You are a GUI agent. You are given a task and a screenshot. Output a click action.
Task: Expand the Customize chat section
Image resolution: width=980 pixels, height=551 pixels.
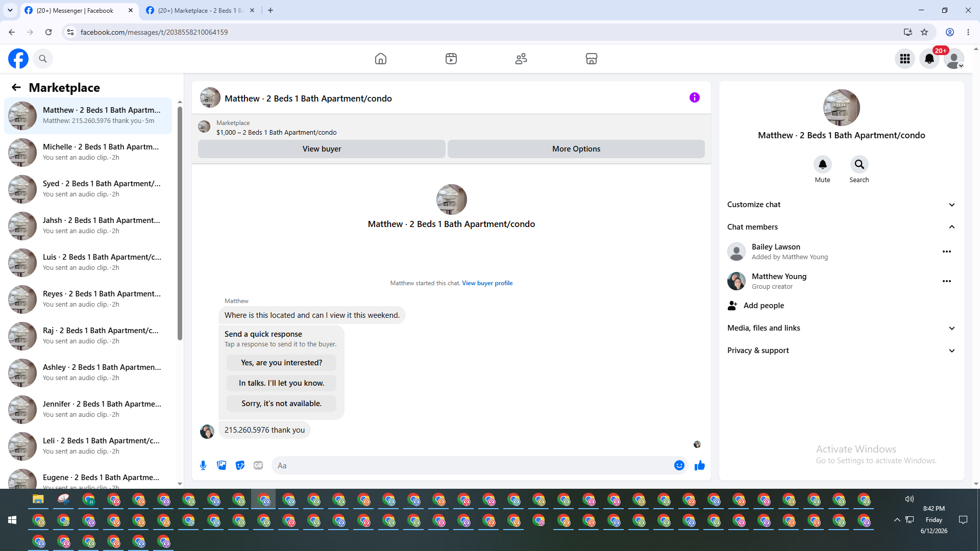pyautogui.click(x=842, y=205)
